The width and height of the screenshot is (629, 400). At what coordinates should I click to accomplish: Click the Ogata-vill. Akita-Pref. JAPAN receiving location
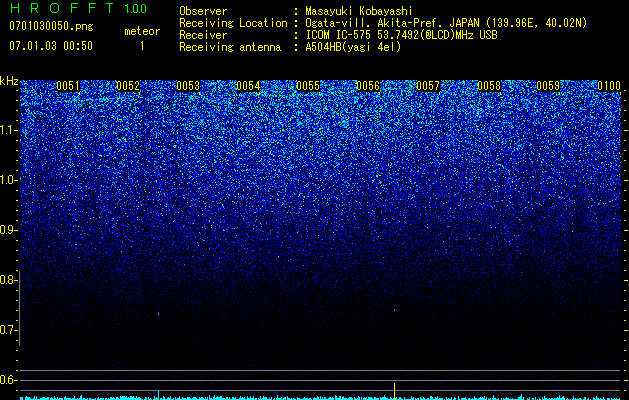444,23
